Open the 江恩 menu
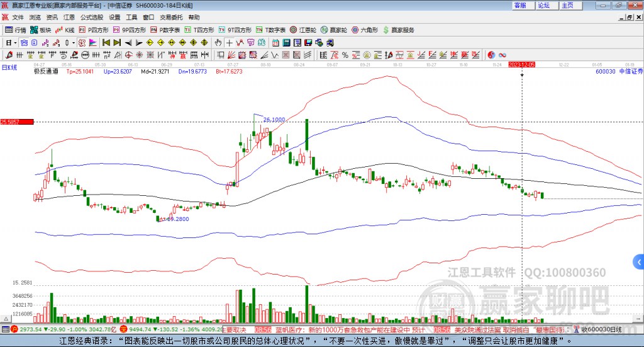This screenshot has height=347, width=644. tap(69, 17)
